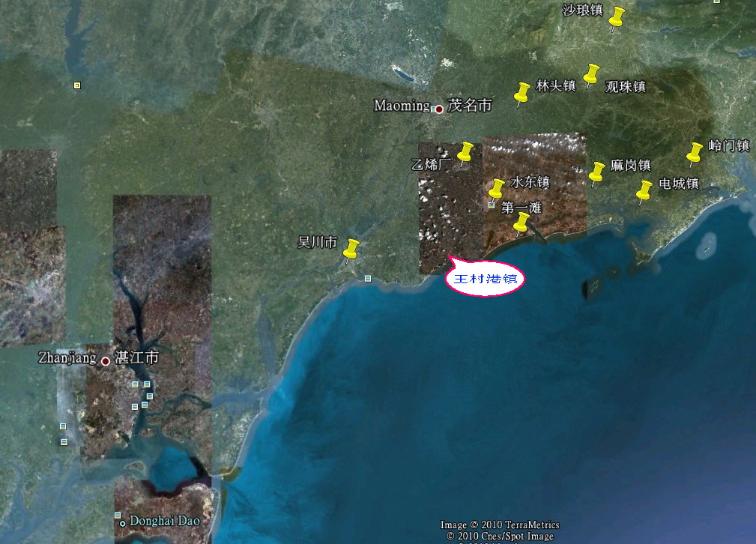The image size is (756, 544).
Task: Open the 林头镇 placemark pin
Action: (x=522, y=92)
